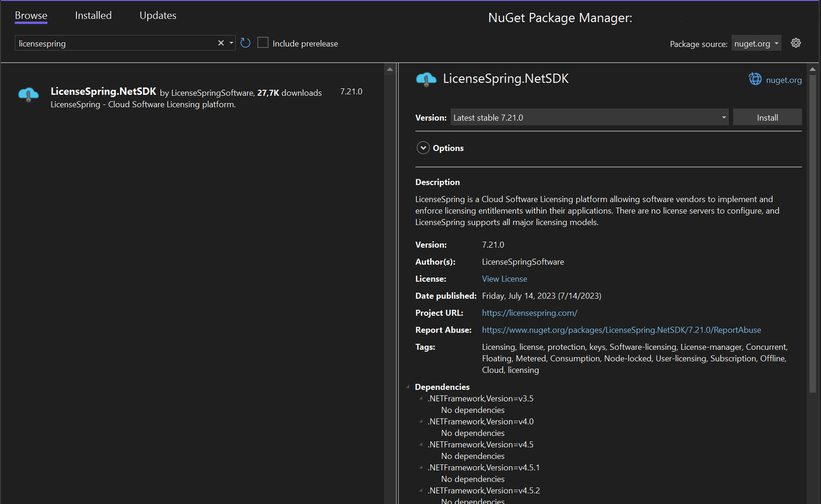
Task: Click the nuget.org globe icon
Action: point(755,79)
